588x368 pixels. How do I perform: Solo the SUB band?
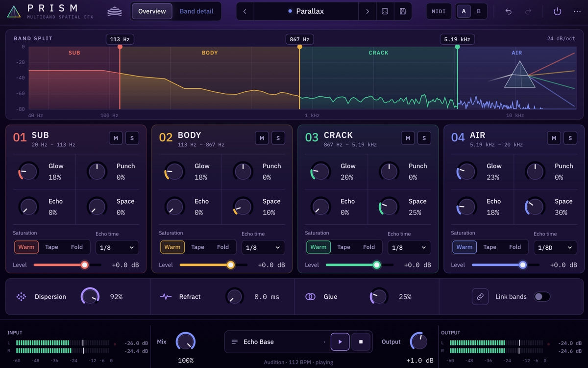(132, 138)
